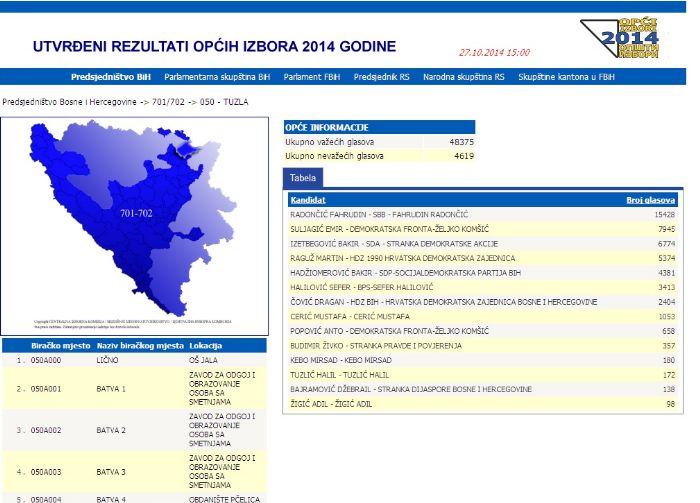Click Ukupno važećih glasova value 48375

[x=462, y=142]
